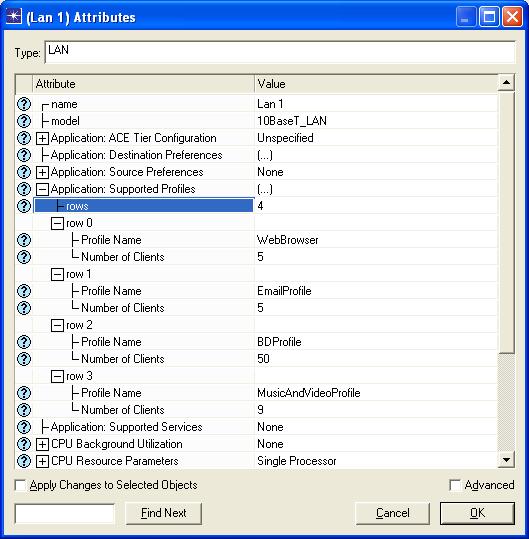Image resolution: width=529 pixels, height=539 pixels.
Task: Help icon for row 2 Number of Clients
Action: [24, 359]
